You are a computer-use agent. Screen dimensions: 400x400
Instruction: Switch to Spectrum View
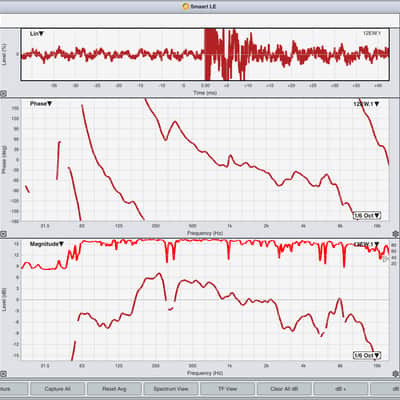coord(171,389)
